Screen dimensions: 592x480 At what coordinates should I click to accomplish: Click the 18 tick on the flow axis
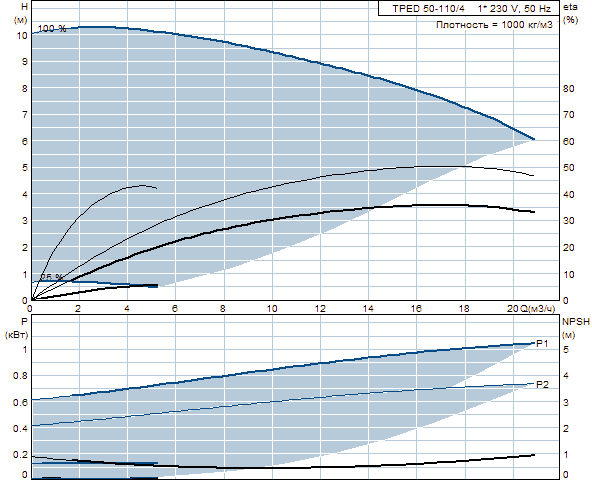[x=464, y=309]
